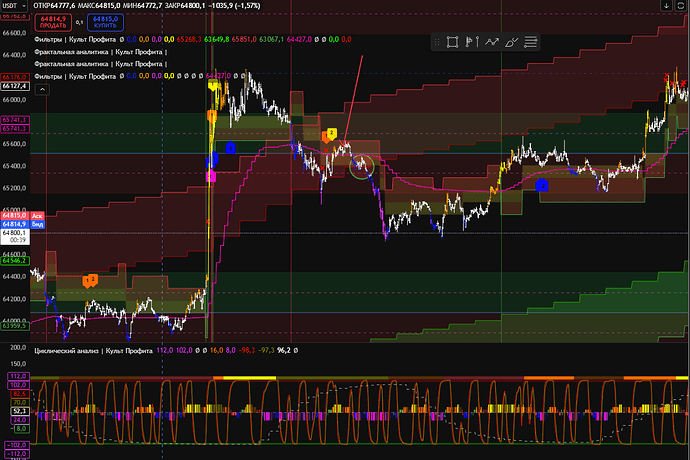The height and width of the screenshot is (460, 690).
Task: Click the orange numbered signal marker near 64 400
Action: (x=90, y=280)
